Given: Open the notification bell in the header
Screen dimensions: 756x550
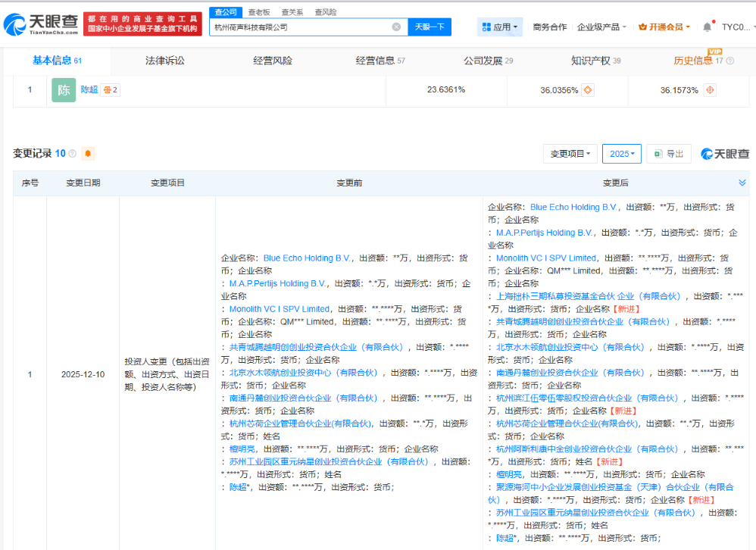Looking at the screenshot, I should coord(707,27).
